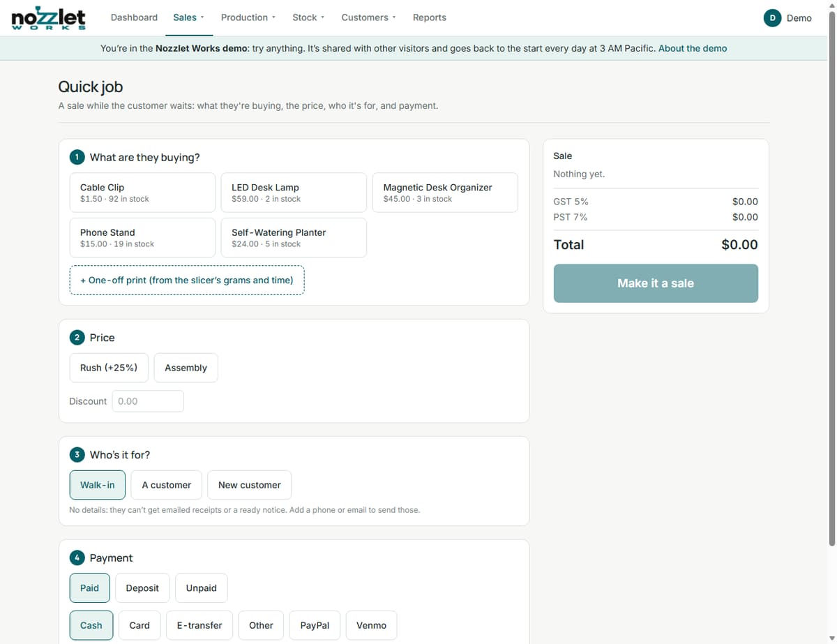Set payment status to Deposit
Viewport: 837px width, 644px height.
(142, 588)
